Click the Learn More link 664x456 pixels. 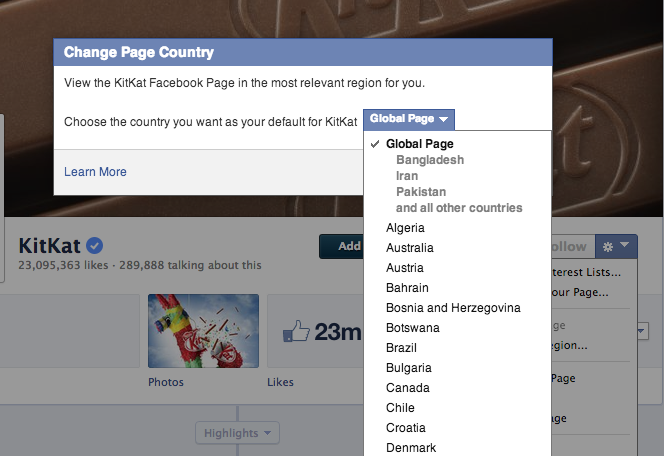[x=95, y=171]
